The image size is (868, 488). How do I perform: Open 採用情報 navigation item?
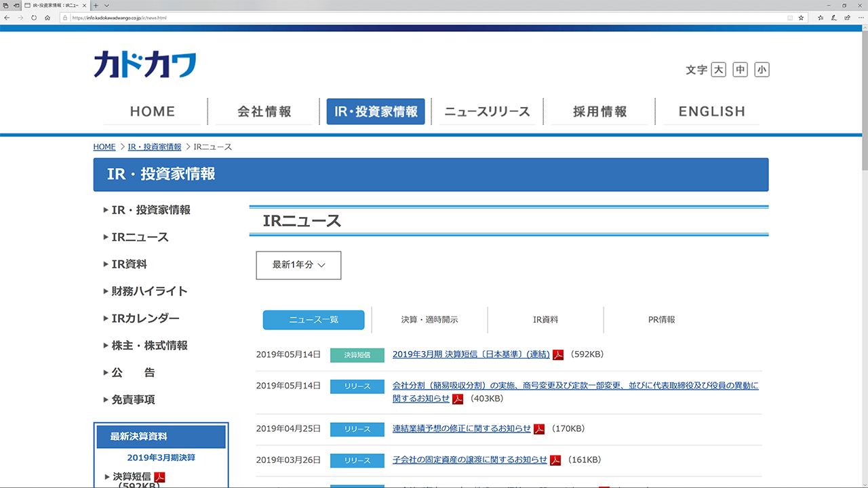point(599,112)
